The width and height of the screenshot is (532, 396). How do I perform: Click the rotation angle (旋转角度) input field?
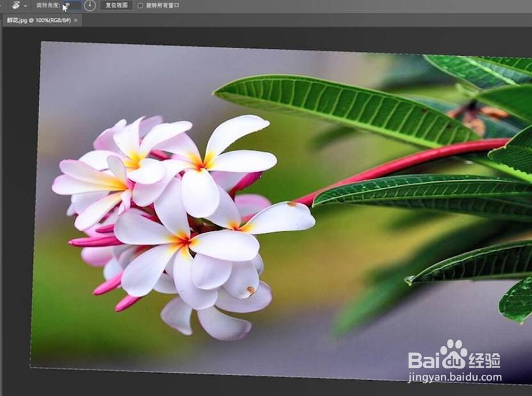[72, 5]
